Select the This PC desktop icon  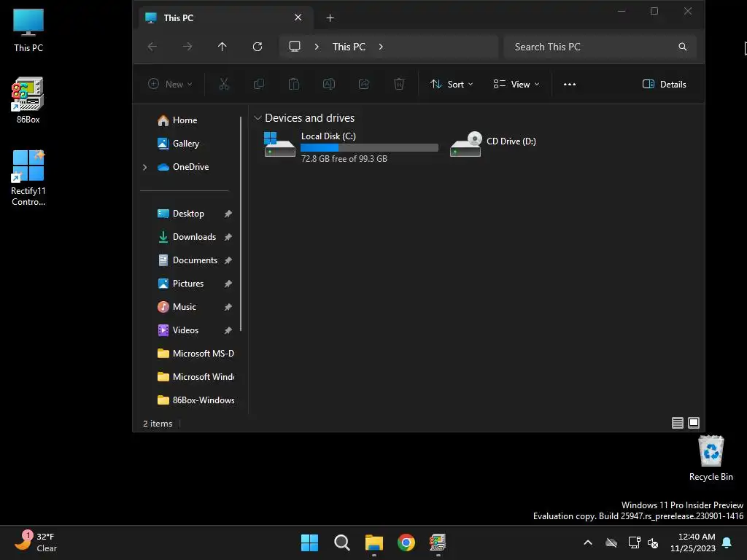click(x=28, y=30)
